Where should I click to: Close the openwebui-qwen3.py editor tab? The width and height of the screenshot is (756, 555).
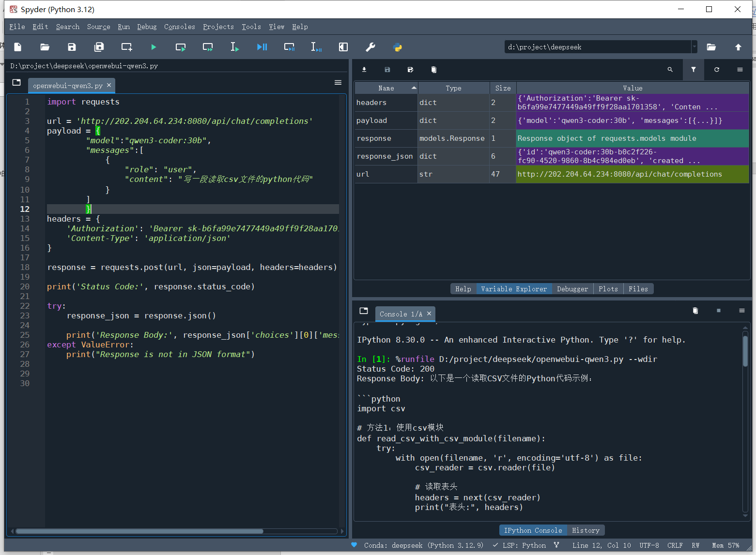click(x=109, y=85)
